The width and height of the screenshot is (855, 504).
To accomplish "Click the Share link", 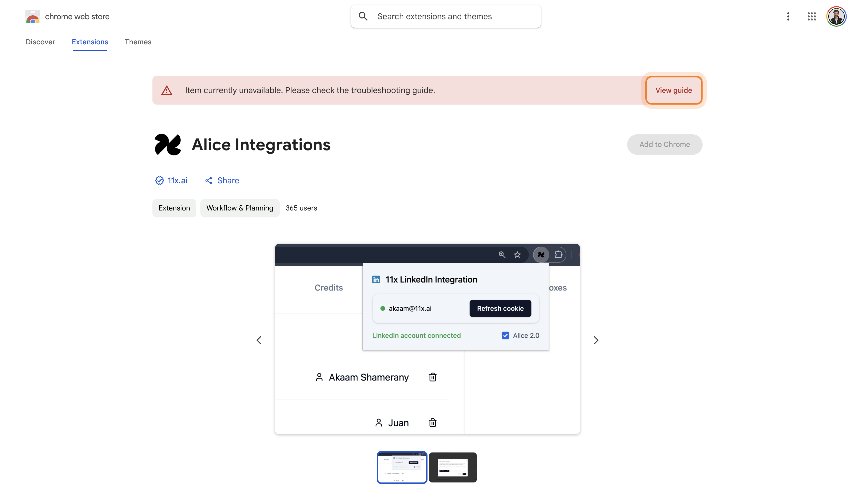I will pos(228,180).
